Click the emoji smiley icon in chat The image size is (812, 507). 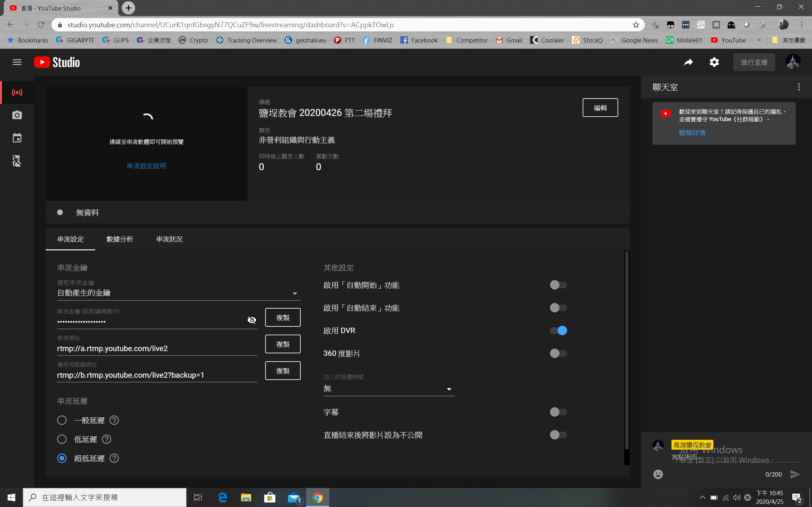[658, 474]
